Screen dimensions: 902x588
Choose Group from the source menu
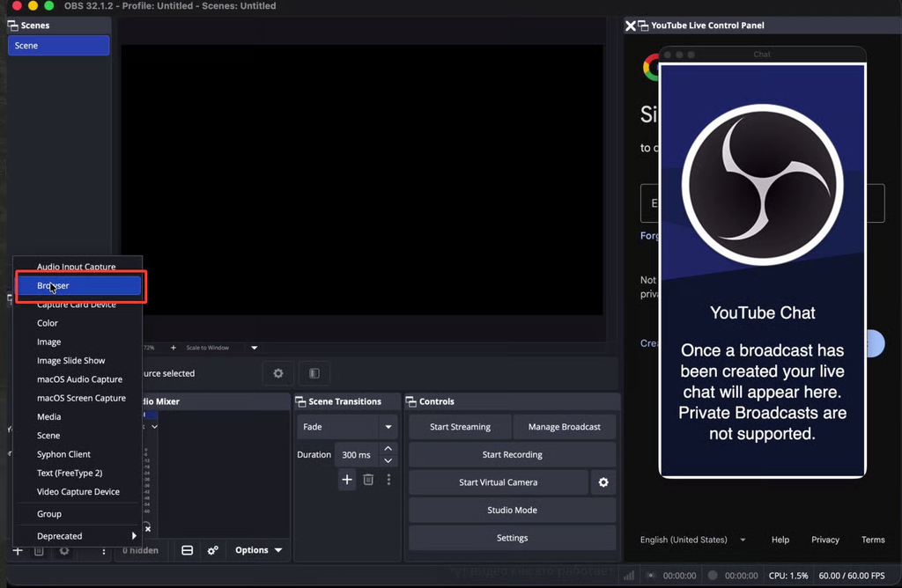pos(78,514)
